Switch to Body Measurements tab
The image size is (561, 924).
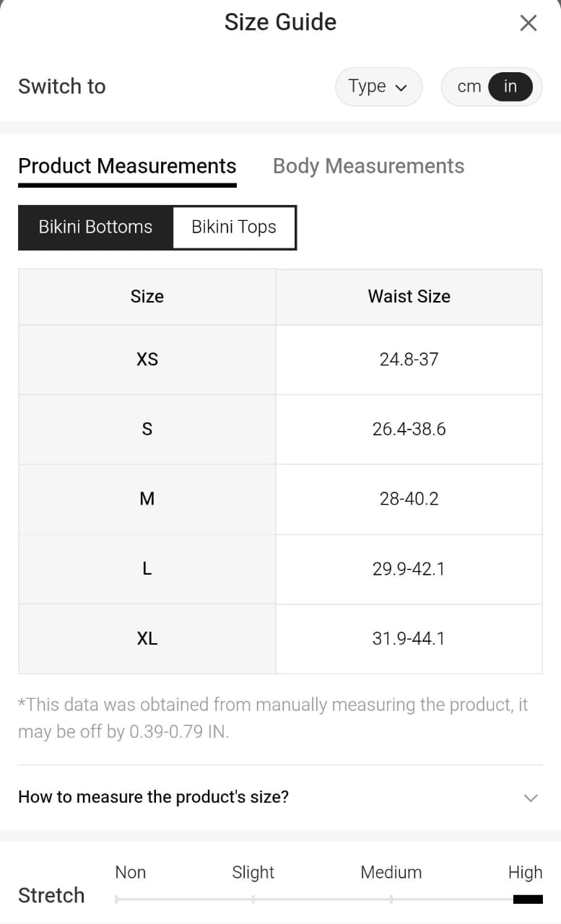coord(368,166)
